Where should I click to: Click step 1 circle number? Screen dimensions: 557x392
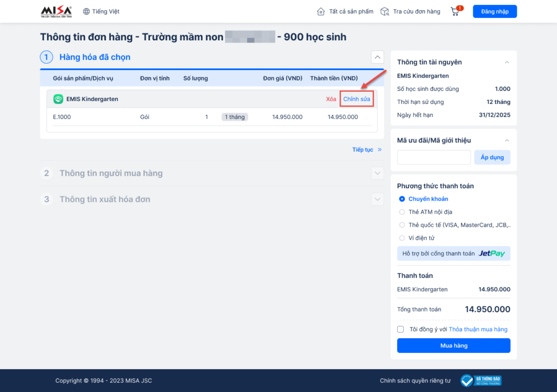coord(47,57)
